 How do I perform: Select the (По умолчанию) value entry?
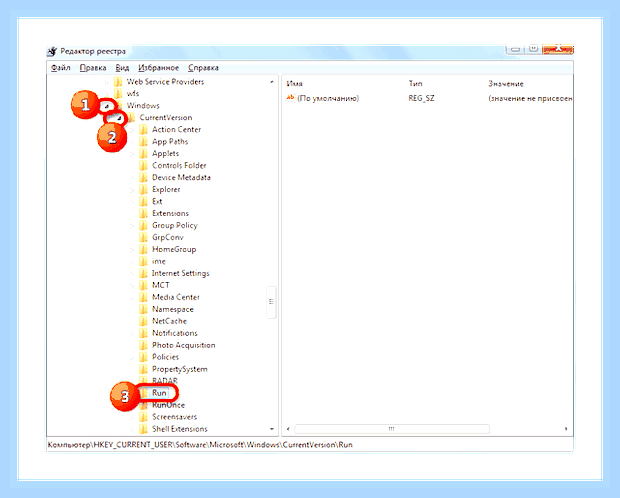(328, 98)
